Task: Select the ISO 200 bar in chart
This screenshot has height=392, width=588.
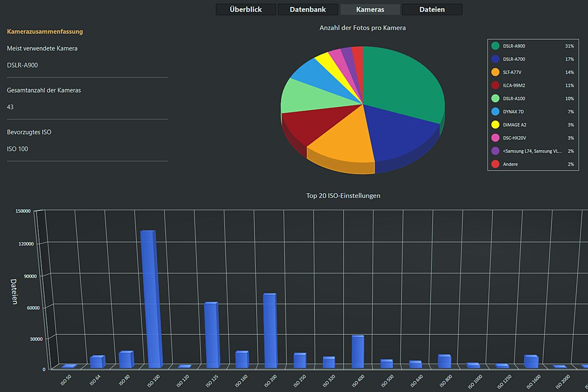Action: pyautogui.click(x=269, y=331)
